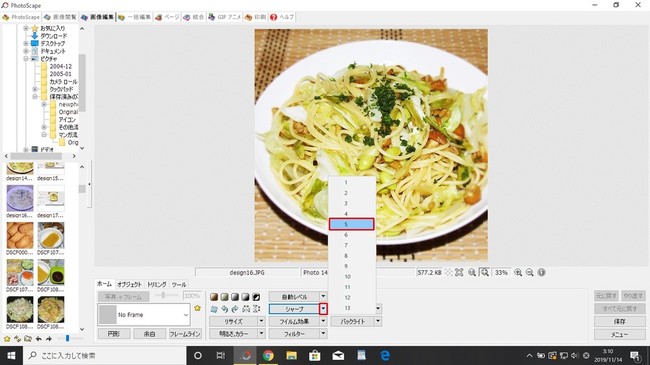Click the design16 thumbnail image
This screenshot has height=365, width=650.
click(x=19, y=199)
